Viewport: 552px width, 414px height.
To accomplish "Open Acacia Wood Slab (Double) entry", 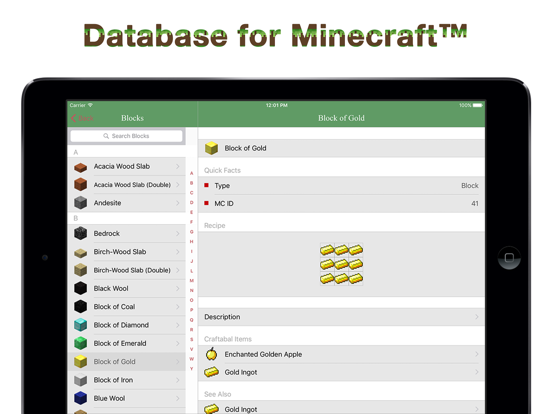I will [127, 184].
